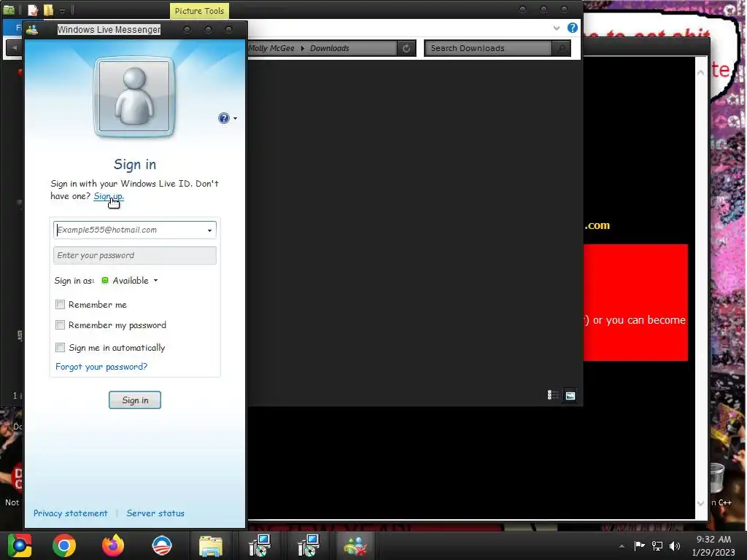Launch Google Chrome from the taskbar
The height and width of the screenshot is (560, 747).
64,545
